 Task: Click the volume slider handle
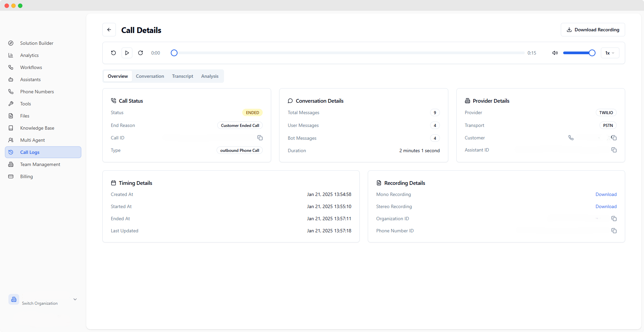point(592,53)
